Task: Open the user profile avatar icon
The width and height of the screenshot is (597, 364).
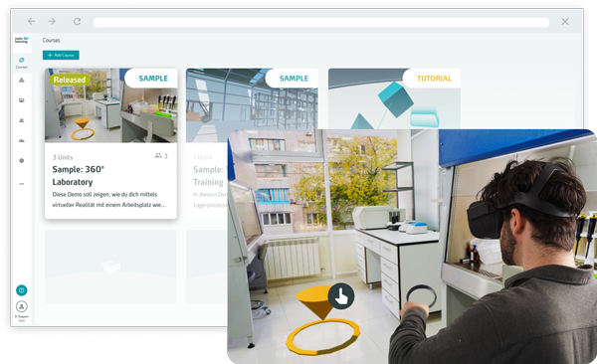Action: (22, 306)
